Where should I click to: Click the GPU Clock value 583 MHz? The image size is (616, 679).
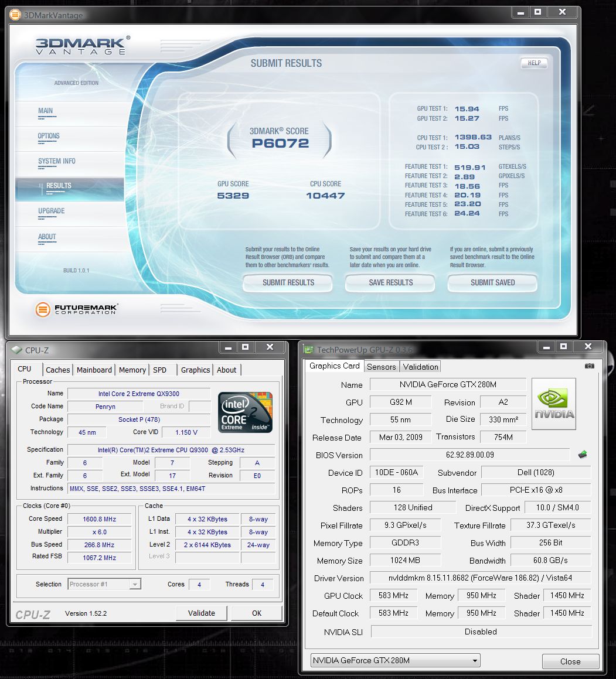(x=393, y=595)
